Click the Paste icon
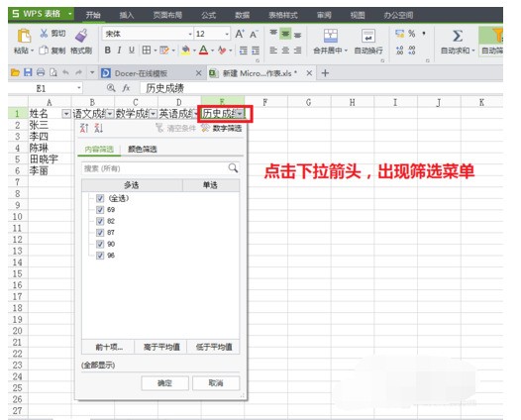Screen dimensions: 521x420 coord(24,36)
